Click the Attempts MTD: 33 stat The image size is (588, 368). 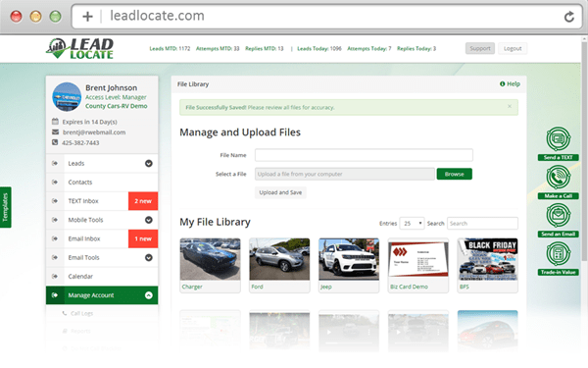pyautogui.click(x=218, y=48)
